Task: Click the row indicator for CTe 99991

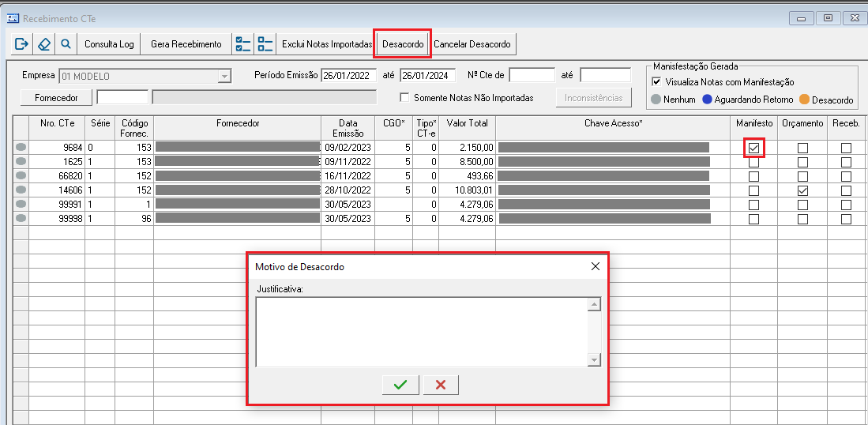Action: 21,204
